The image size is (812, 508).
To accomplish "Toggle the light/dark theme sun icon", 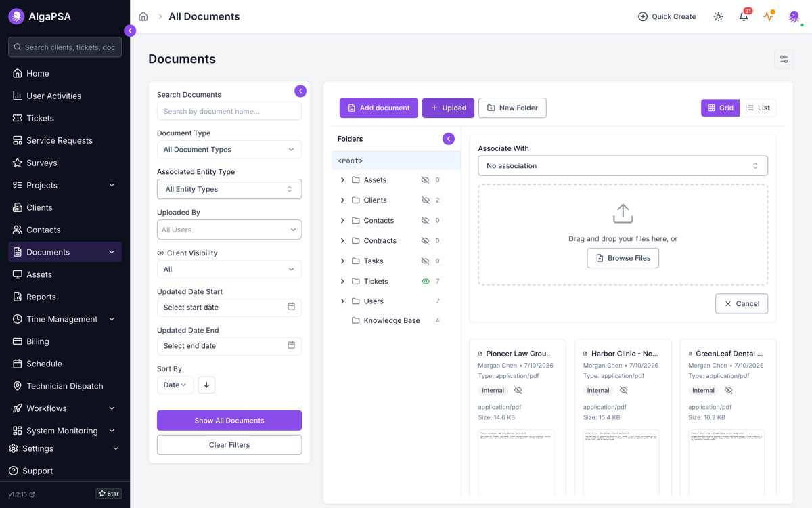I will pyautogui.click(x=718, y=16).
